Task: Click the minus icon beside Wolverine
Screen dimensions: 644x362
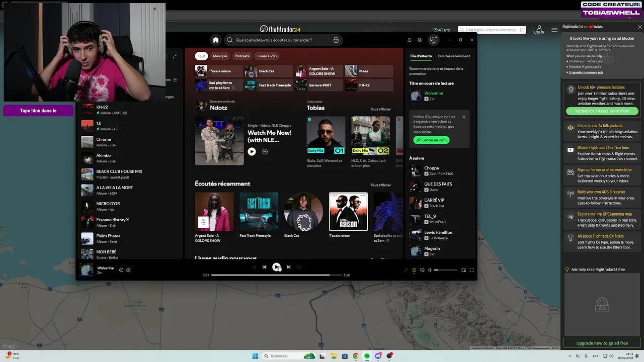Action: [x=121, y=270]
